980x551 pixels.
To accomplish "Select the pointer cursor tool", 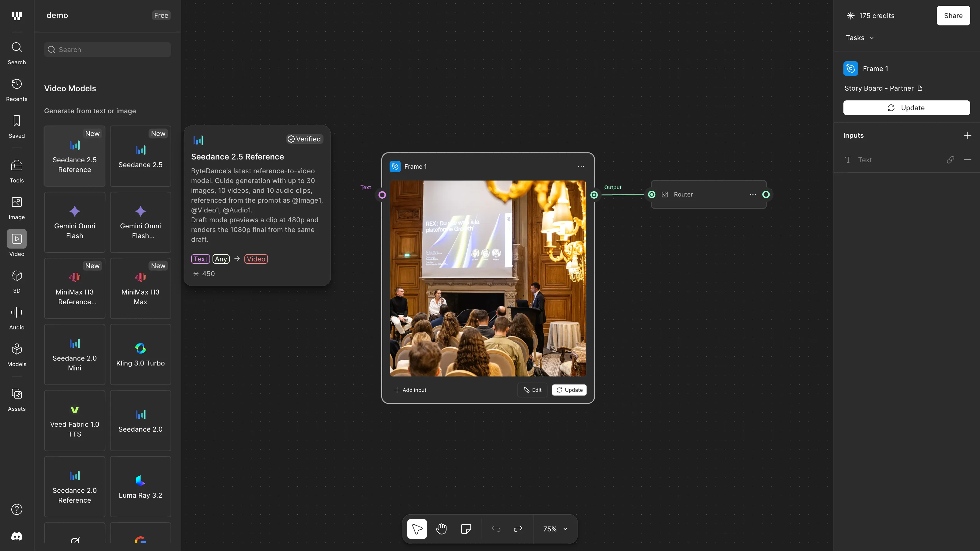I will tap(417, 529).
